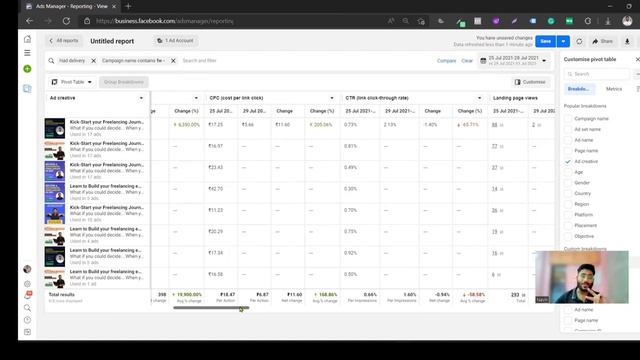Tick the Objective breakdown checkbox
Viewport: 640px width, 360px height.
coord(568,236)
